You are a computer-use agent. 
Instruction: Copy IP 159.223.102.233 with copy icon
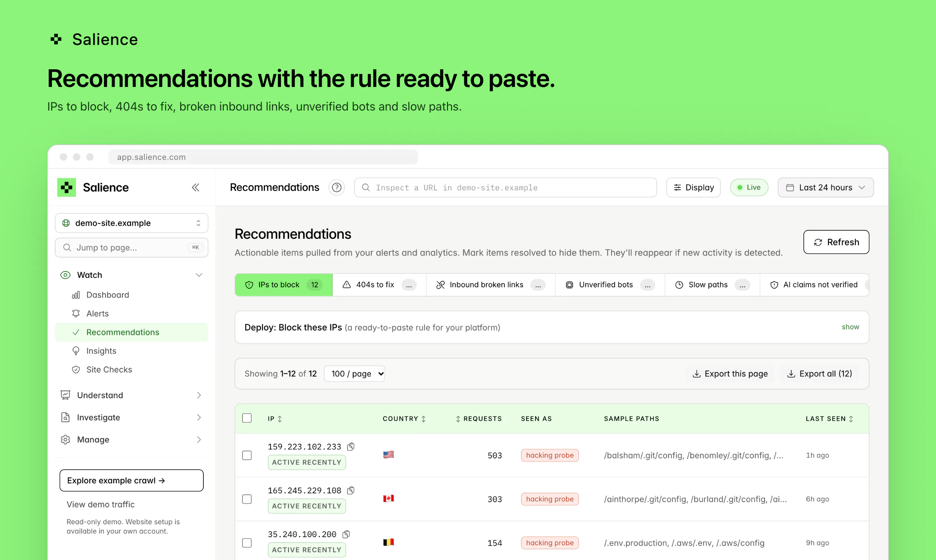tap(350, 447)
